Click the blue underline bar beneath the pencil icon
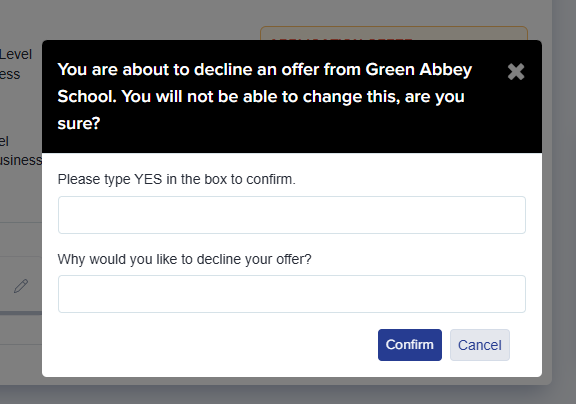This screenshot has width=576, height=404. (21, 313)
